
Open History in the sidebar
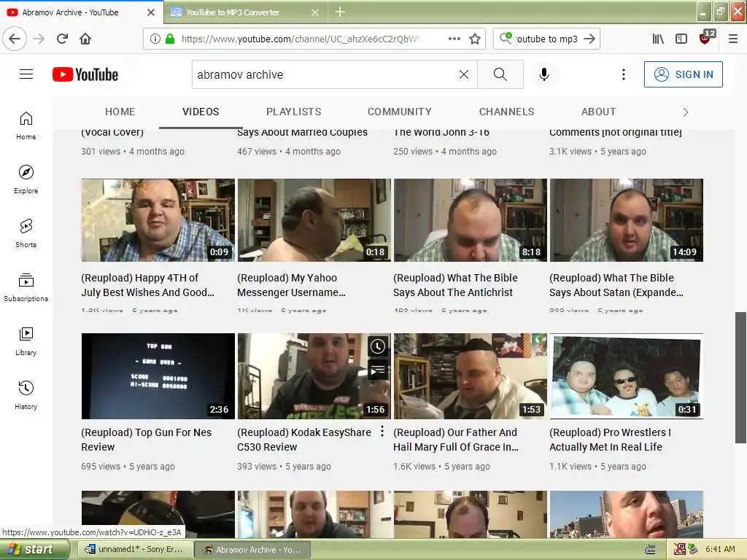tap(26, 395)
